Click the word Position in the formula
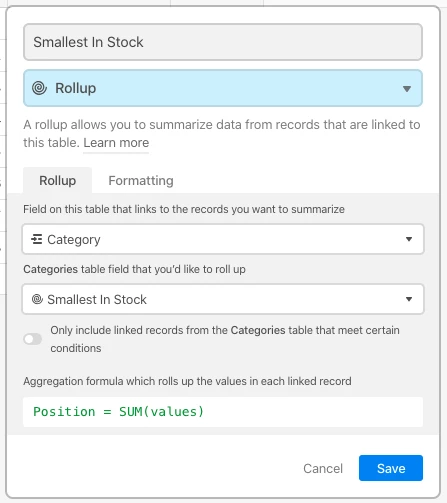447x503 pixels. click(64, 412)
